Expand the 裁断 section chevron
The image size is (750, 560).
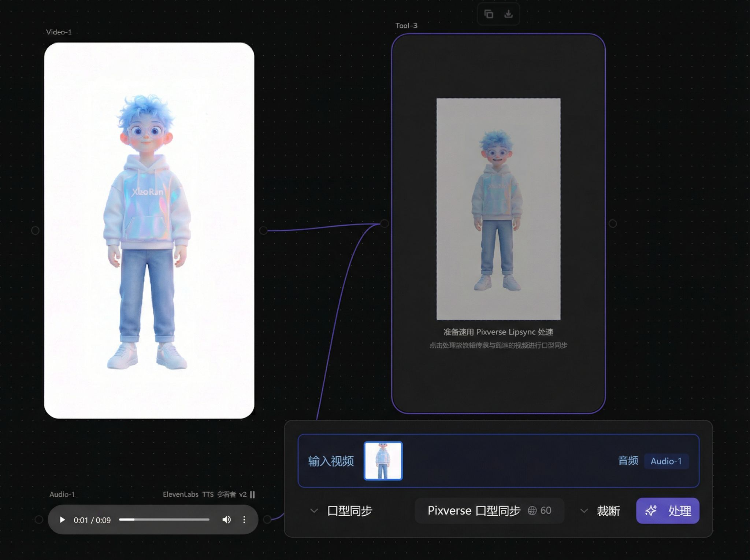coord(584,511)
